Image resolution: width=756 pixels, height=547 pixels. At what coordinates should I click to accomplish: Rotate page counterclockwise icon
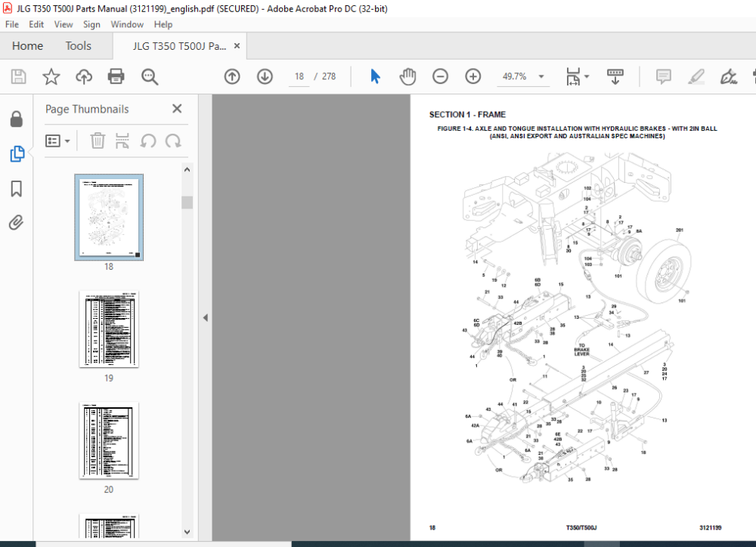(x=148, y=141)
